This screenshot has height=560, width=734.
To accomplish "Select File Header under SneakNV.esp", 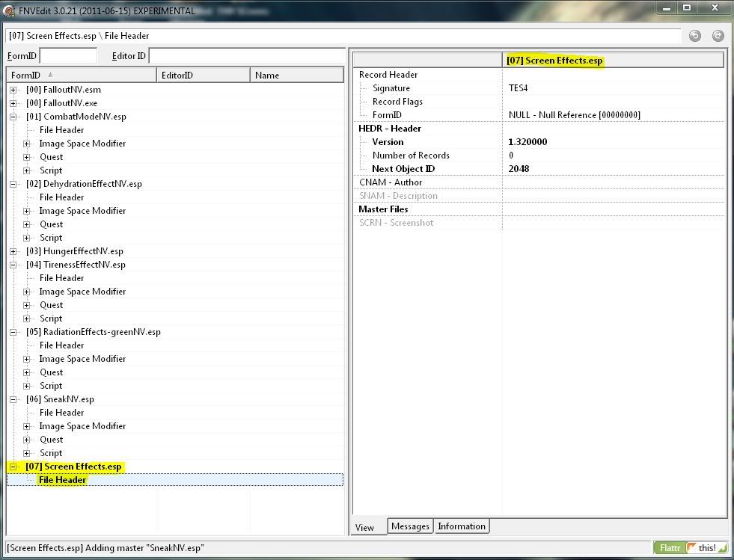I will click(x=61, y=413).
